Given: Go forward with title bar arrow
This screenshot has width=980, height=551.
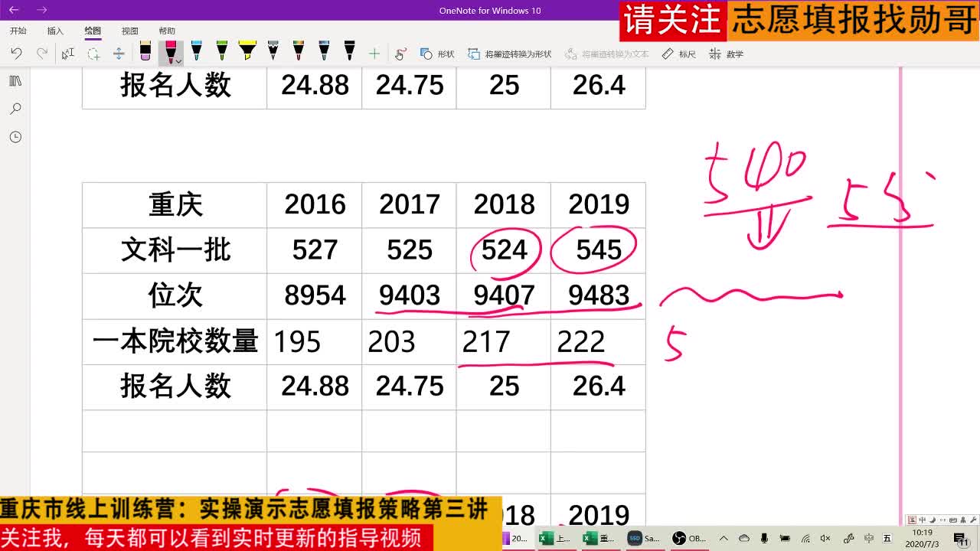Looking at the screenshot, I should [42, 10].
